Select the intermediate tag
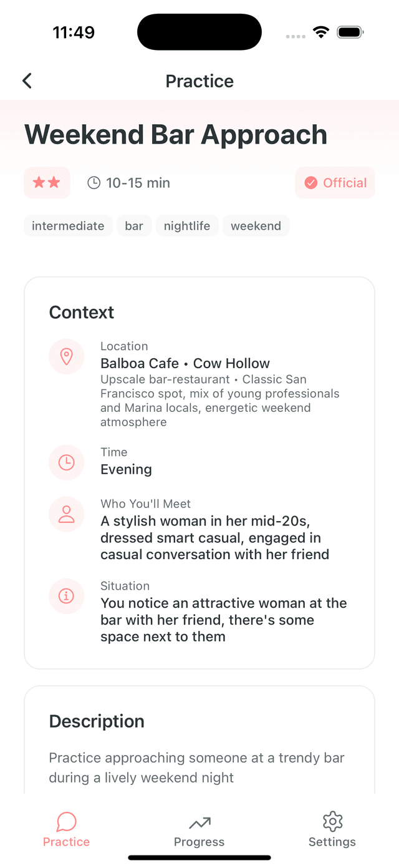The height and width of the screenshot is (868, 399). [68, 226]
